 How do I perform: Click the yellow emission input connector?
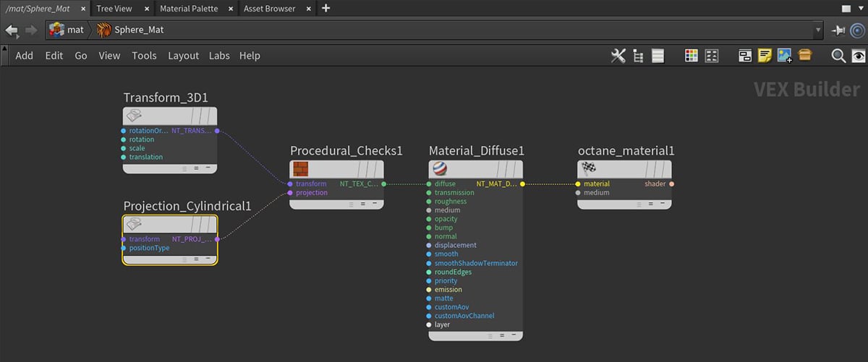pos(428,290)
